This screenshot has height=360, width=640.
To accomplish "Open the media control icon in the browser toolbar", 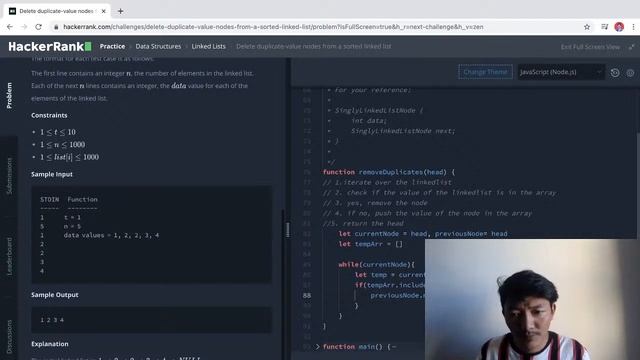I will click(604, 27).
